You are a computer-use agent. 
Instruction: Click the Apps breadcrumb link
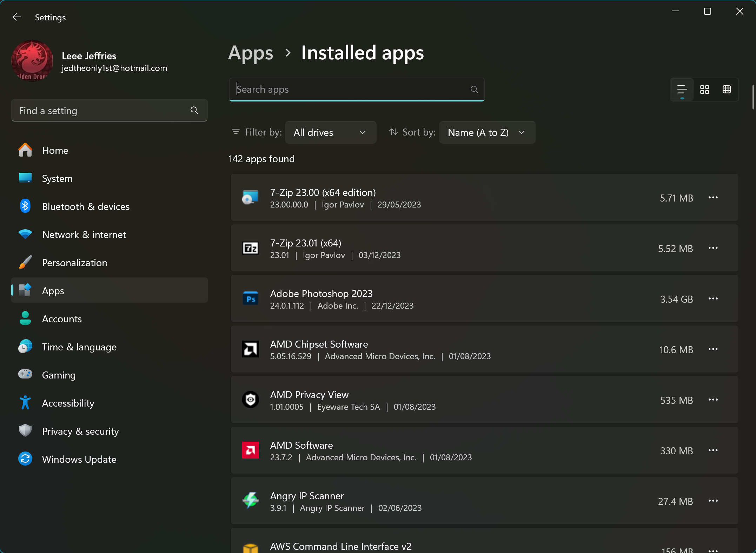tap(251, 53)
